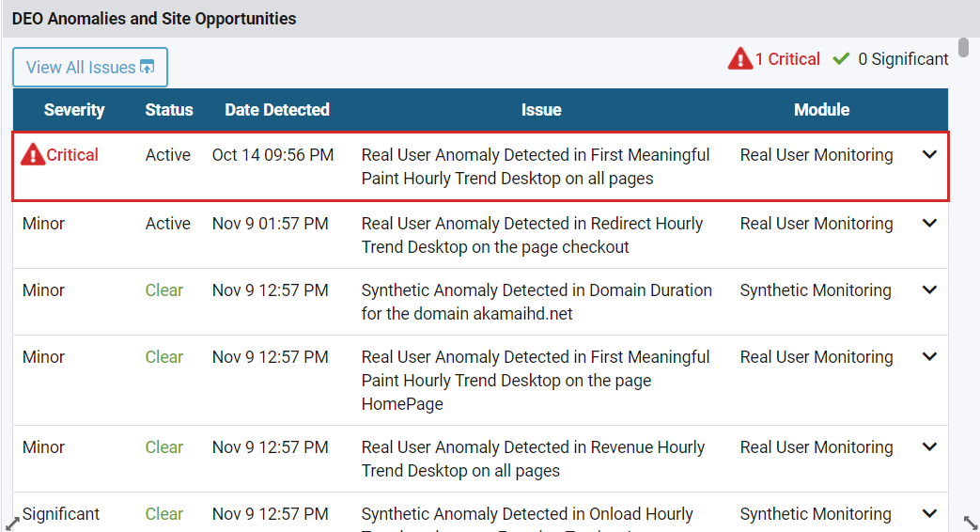The image size is (980, 532).
Task: Click Real User Monitoring in the Critical row
Action: pos(817,155)
